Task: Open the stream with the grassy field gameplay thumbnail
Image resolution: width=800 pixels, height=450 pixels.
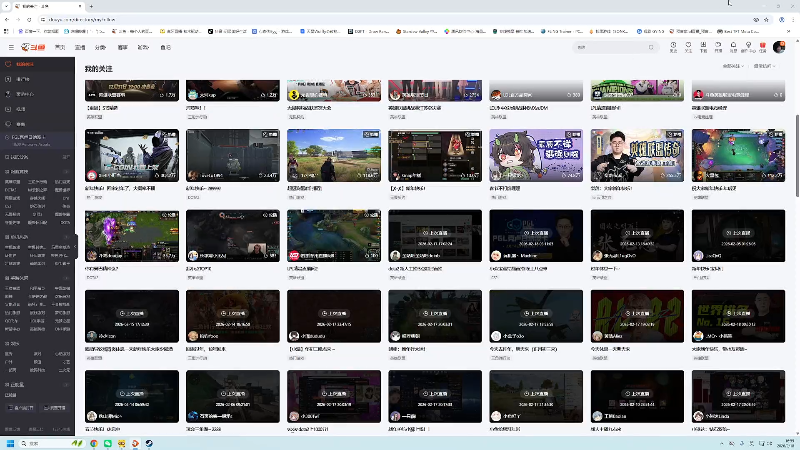Action: pyautogui.click(x=334, y=155)
